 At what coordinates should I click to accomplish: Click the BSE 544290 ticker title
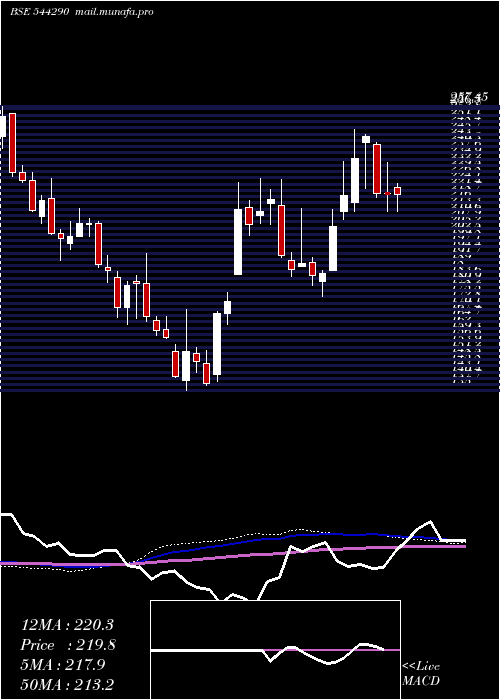coord(39,12)
